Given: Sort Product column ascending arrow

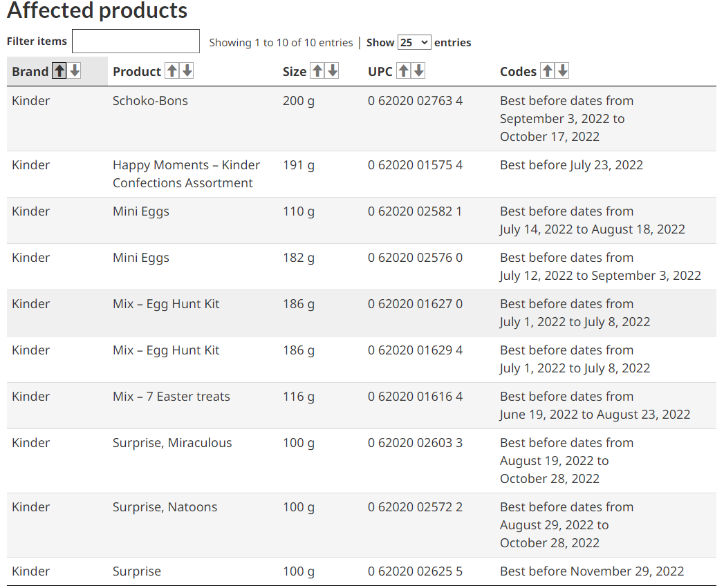Looking at the screenshot, I should [x=171, y=71].
